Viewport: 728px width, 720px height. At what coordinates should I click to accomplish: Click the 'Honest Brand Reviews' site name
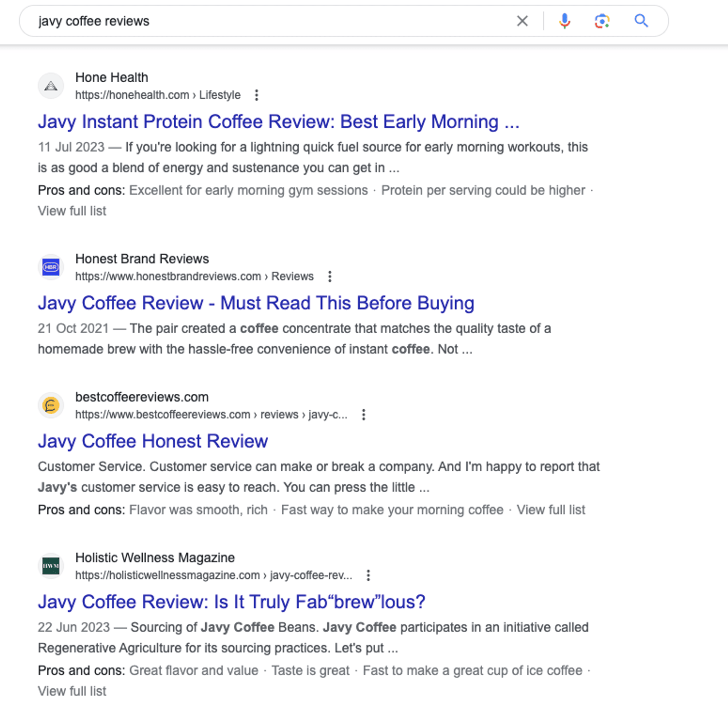tap(142, 259)
